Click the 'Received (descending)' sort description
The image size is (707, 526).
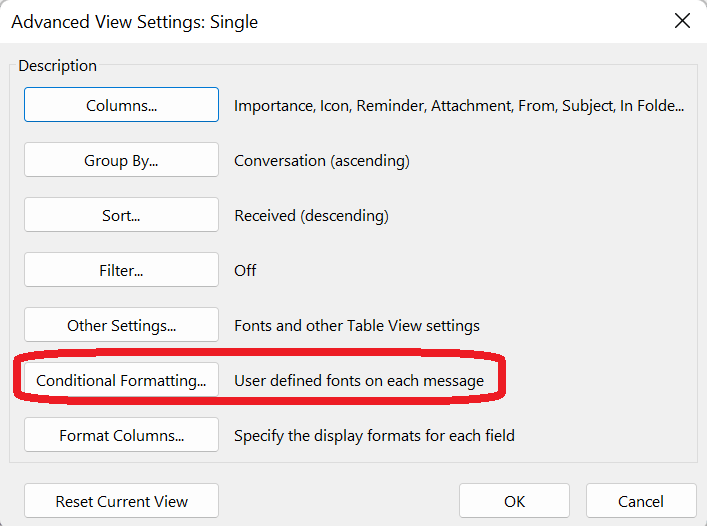[311, 215]
